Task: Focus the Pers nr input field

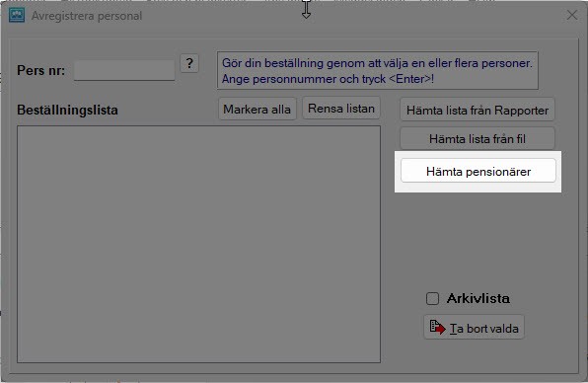Action: click(124, 70)
